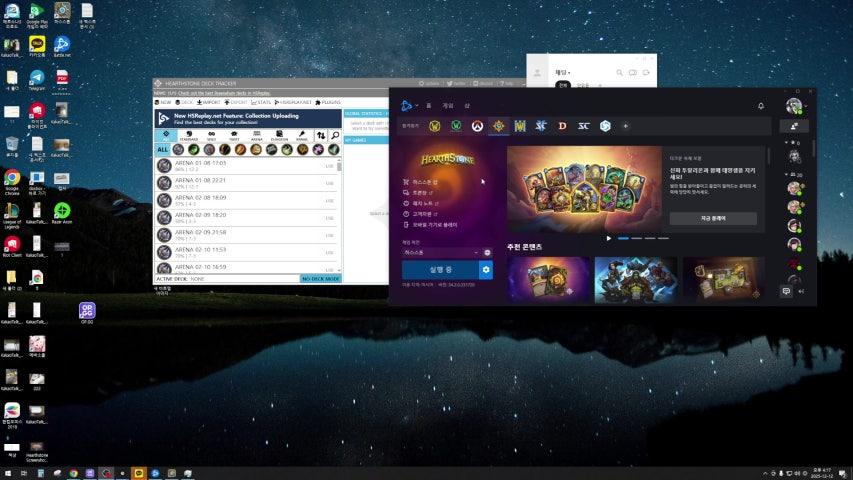Open the first recommended content thumbnail
Image resolution: width=853 pixels, height=480 pixels.
tap(548, 279)
